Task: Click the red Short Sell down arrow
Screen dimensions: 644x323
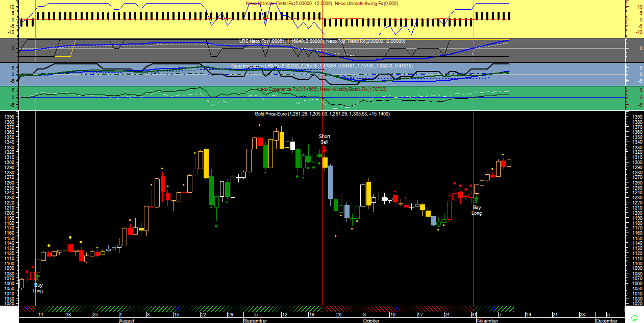Action: click(325, 149)
